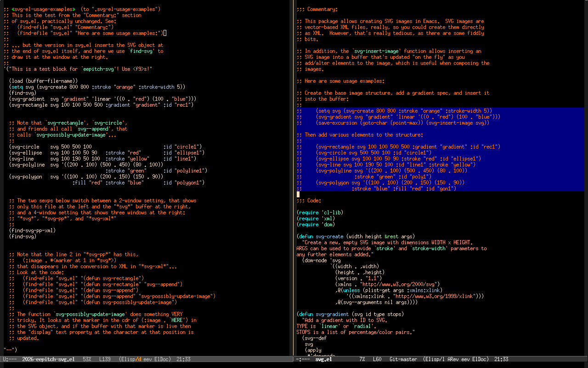The width and height of the screenshot is (588, 368).
Task: Click highlighted svg-polyline line in svg.el
Action: [x=382, y=171]
